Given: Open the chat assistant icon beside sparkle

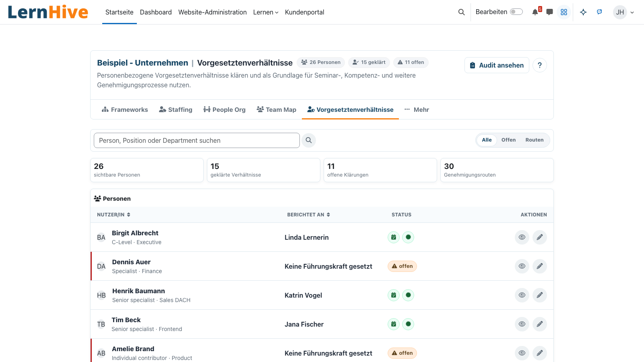Looking at the screenshot, I should coord(599,12).
